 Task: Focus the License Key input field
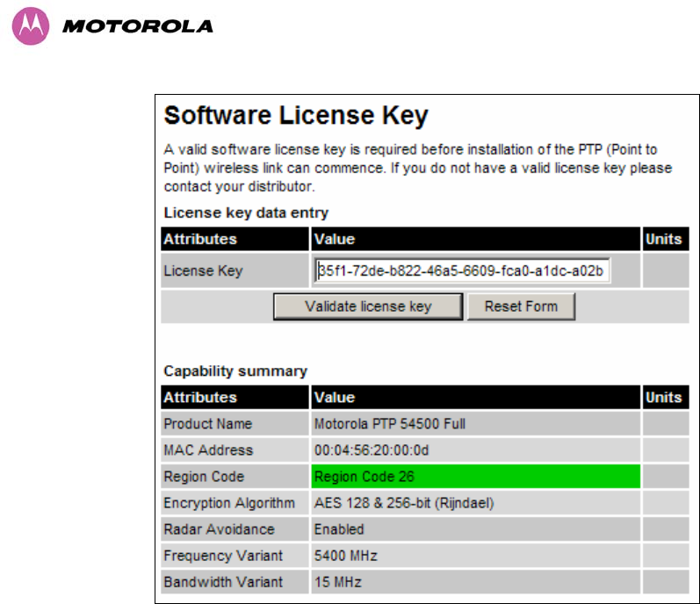point(462,270)
